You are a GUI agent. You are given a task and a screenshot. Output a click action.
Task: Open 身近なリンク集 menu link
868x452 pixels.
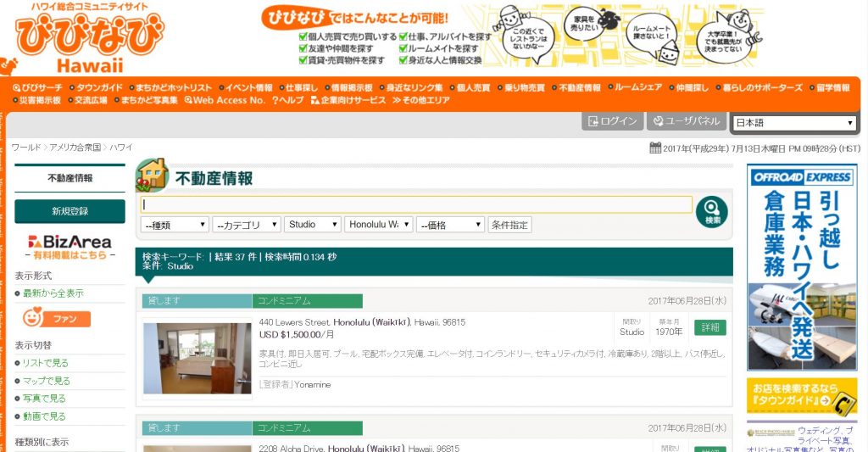411,87
